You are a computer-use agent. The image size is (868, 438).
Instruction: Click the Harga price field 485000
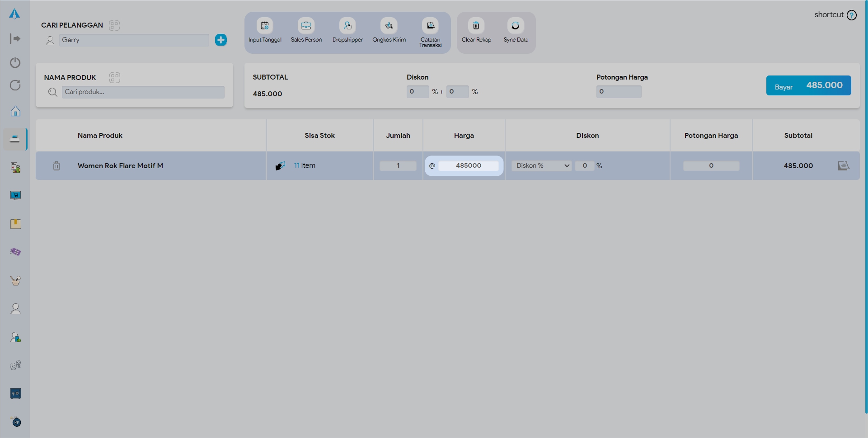(468, 166)
